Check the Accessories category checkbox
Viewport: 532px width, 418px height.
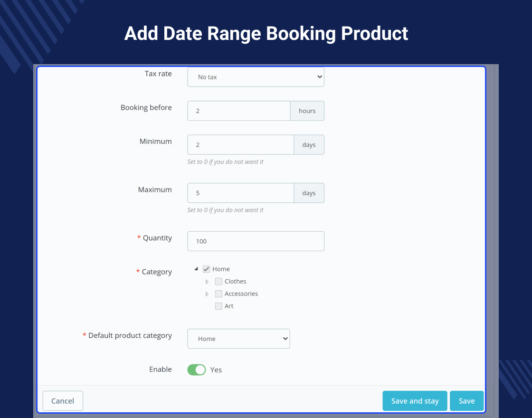click(218, 294)
